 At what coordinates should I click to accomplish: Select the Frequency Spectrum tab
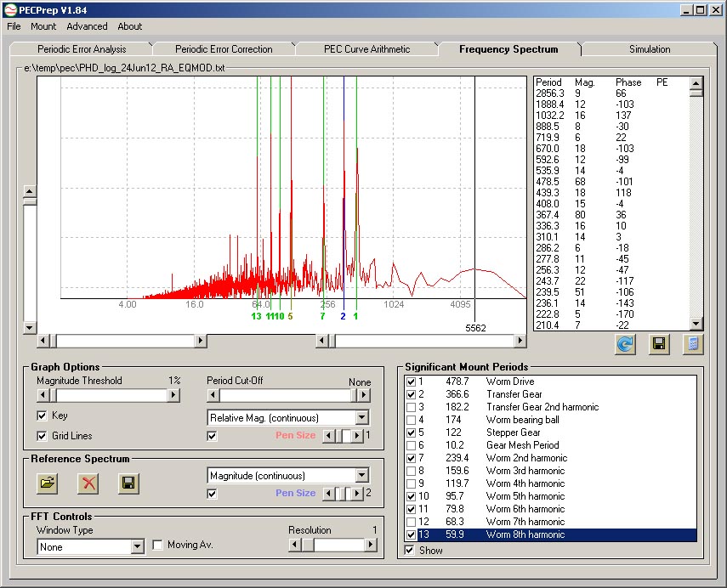[508, 49]
